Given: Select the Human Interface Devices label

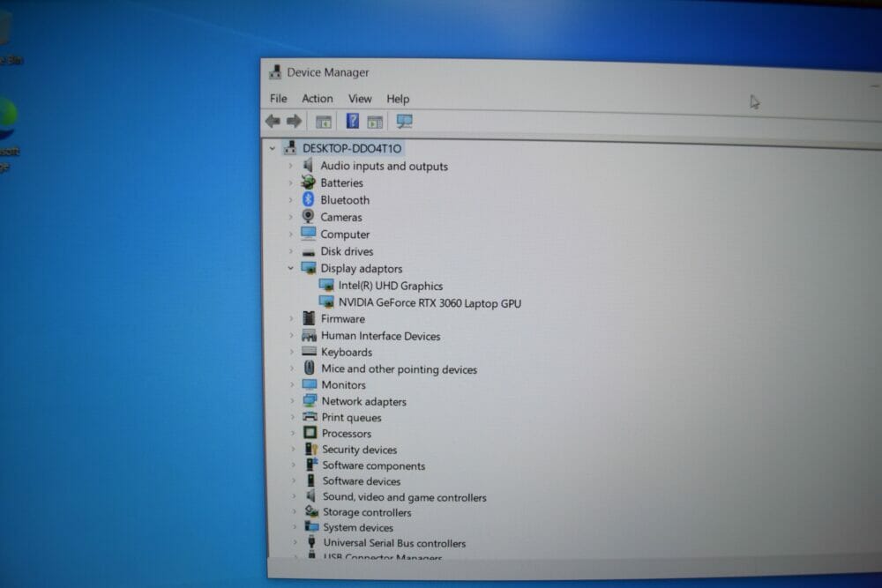Looking at the screenshot, I should [381, 336].
